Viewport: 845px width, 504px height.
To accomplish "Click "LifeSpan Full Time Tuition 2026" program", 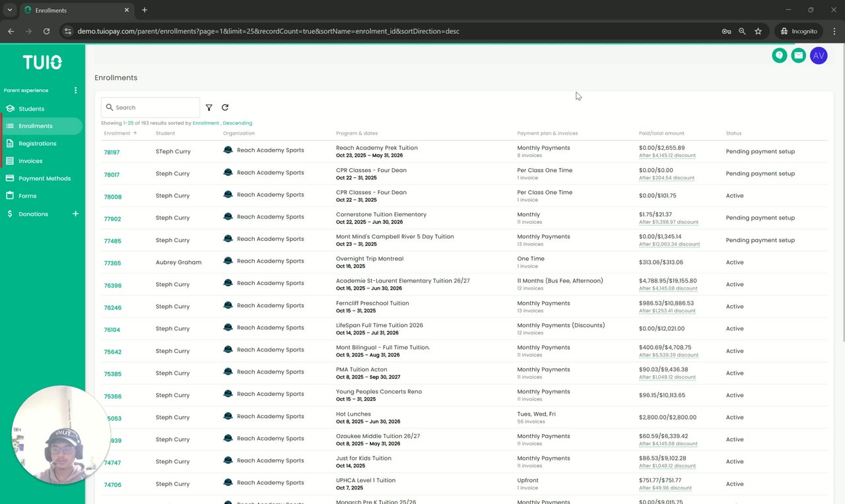I will click(380, 325).
